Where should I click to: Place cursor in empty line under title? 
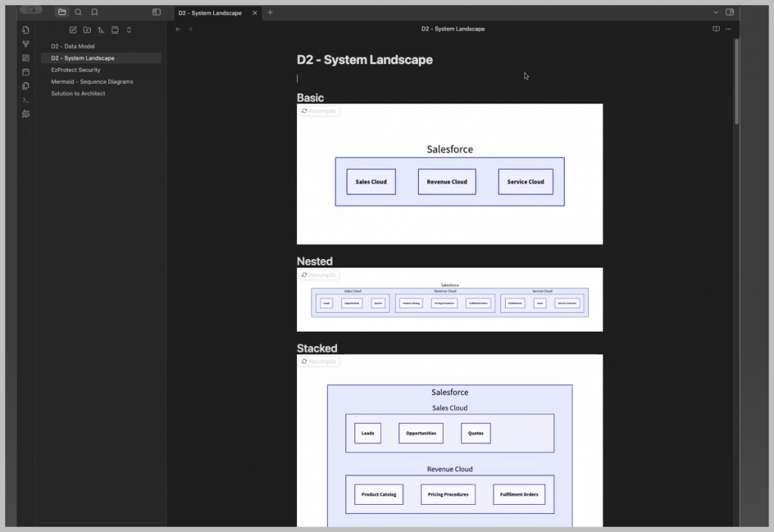pos(449,78)
